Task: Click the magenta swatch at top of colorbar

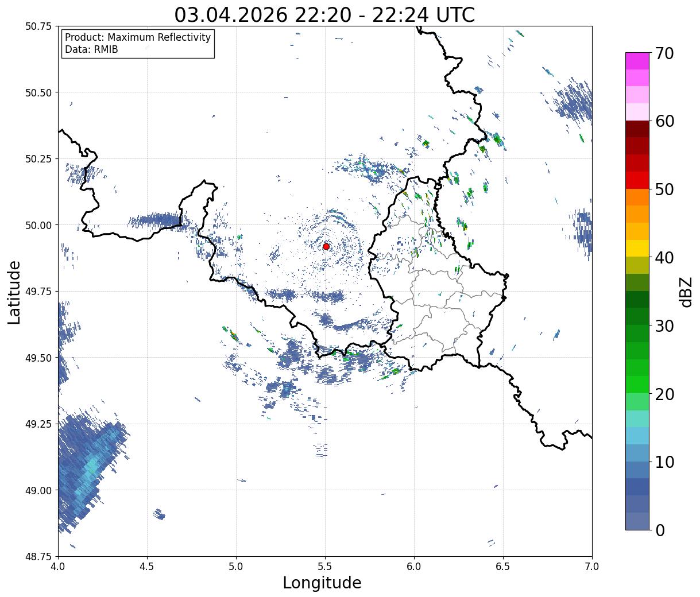Action: [637, 61]
